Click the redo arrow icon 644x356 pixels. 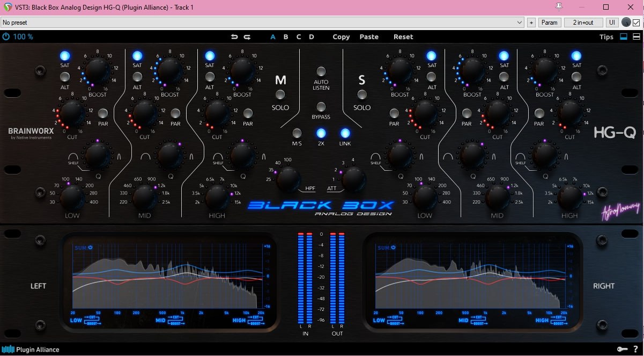pos(247,37)
